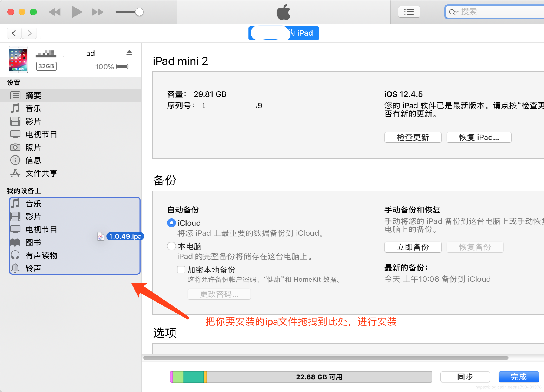Go back with the left chevron
The width and height of the screenshot is (544, 392).
click(x=14, y=33)
